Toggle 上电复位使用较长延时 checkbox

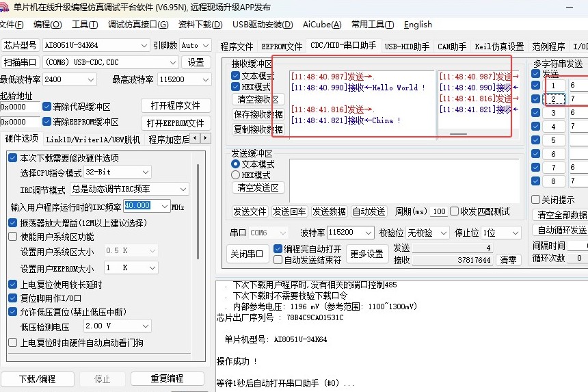[12, 285]
